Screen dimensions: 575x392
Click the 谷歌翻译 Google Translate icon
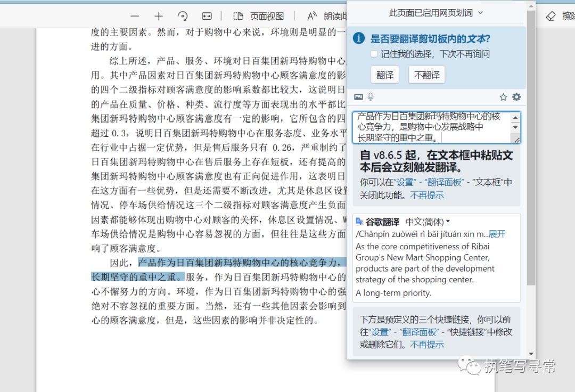pos(359,222)
